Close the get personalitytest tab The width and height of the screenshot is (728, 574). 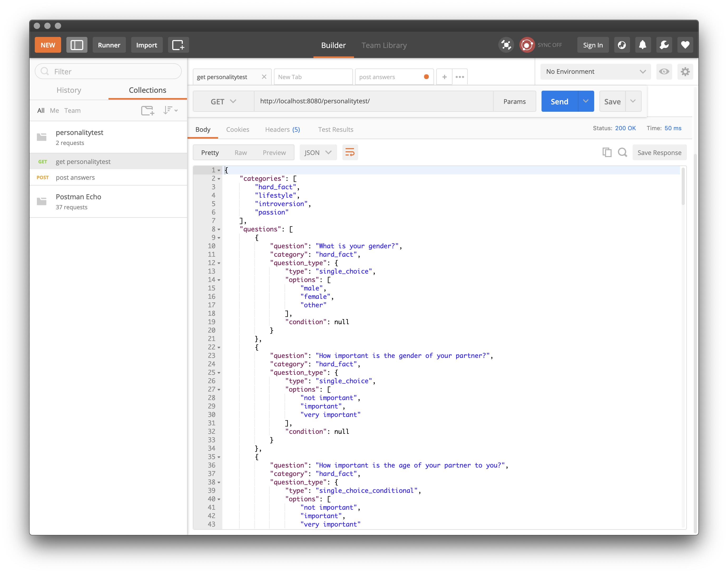[264, 77]
